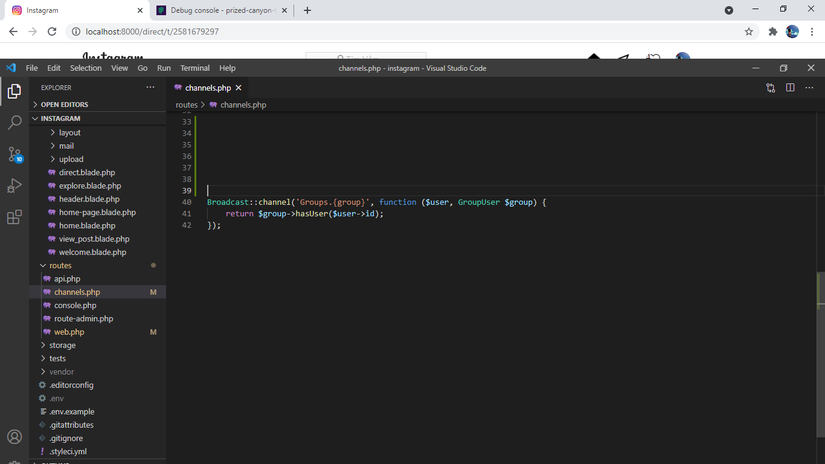
Task: Open the Selection menu
Action: (x=86, y=68)
